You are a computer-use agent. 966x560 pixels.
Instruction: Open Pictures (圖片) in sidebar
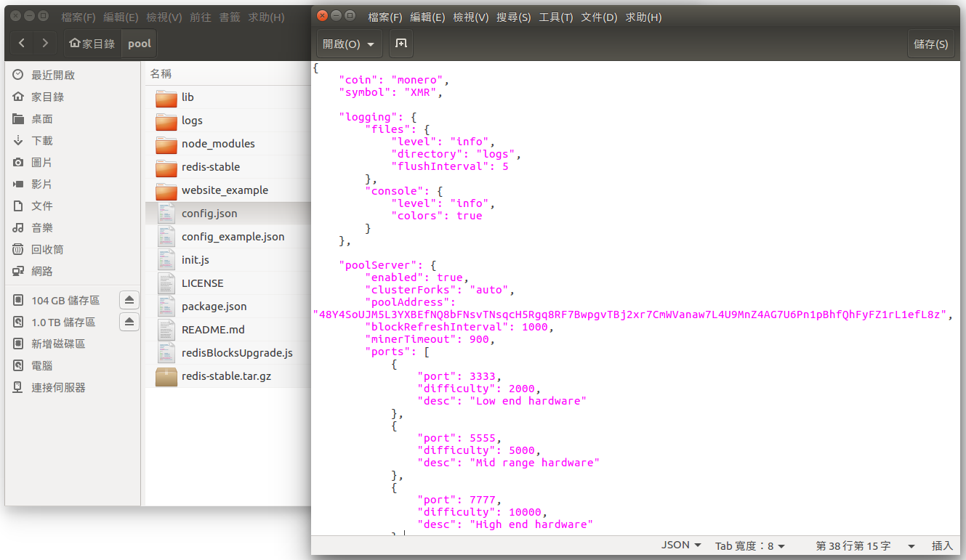point(72,162)
